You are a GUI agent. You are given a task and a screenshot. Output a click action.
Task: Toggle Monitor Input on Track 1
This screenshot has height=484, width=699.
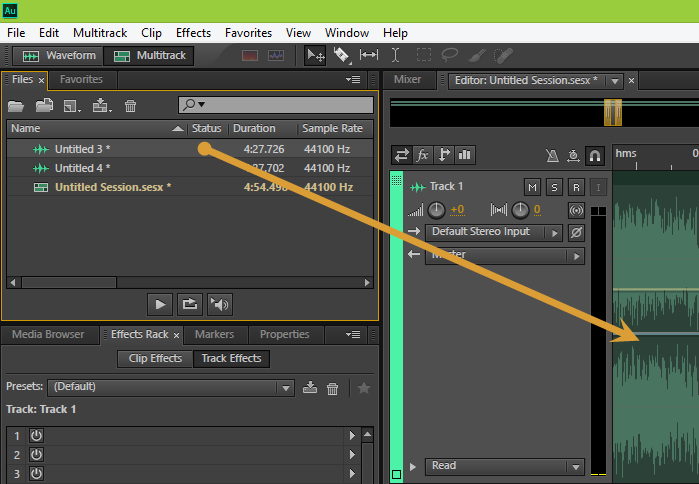(x=598, y=187)
